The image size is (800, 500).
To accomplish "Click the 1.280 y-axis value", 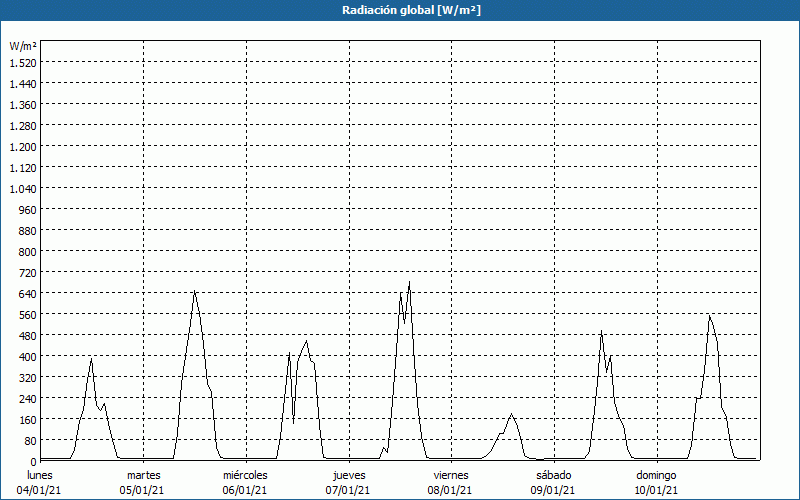I will tap(23, 126).
